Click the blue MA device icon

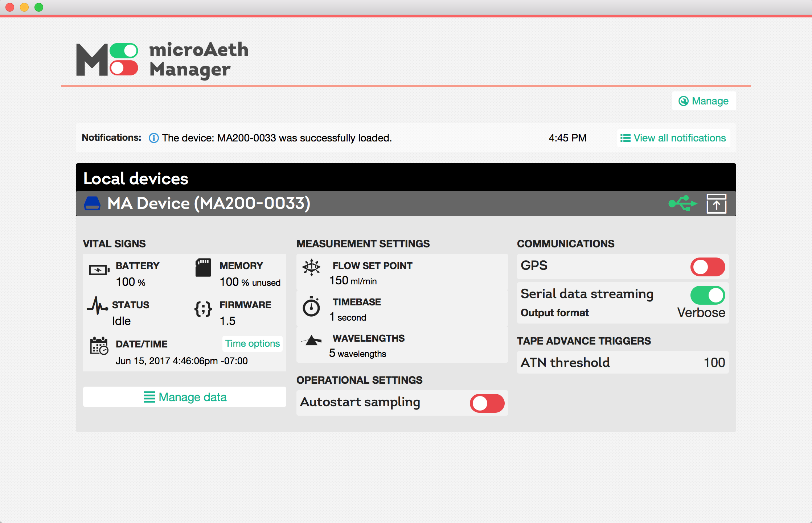92,203
